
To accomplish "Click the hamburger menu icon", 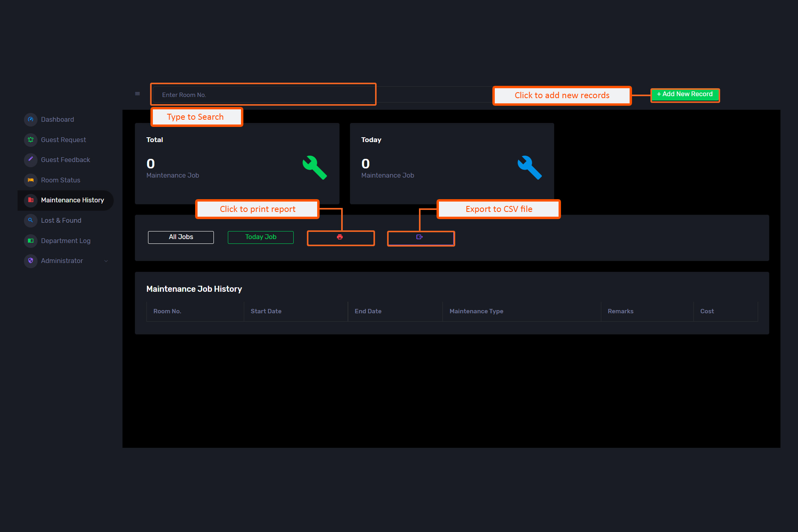I will tap(137, 94).
